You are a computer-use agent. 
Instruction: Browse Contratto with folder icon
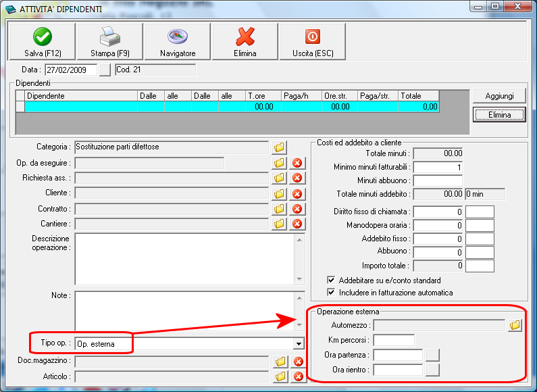point(279,209)
